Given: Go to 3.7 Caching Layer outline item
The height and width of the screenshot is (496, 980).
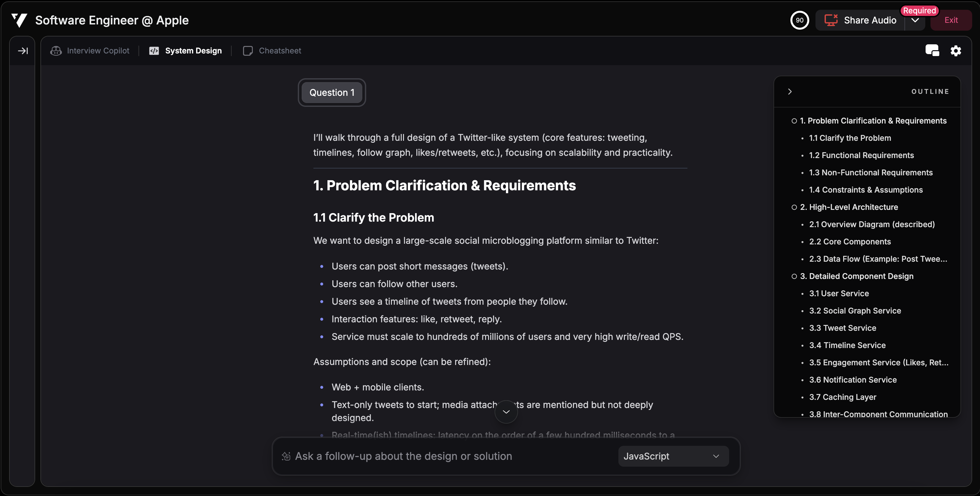Looking at the screenshot, I should coord(842,397).
